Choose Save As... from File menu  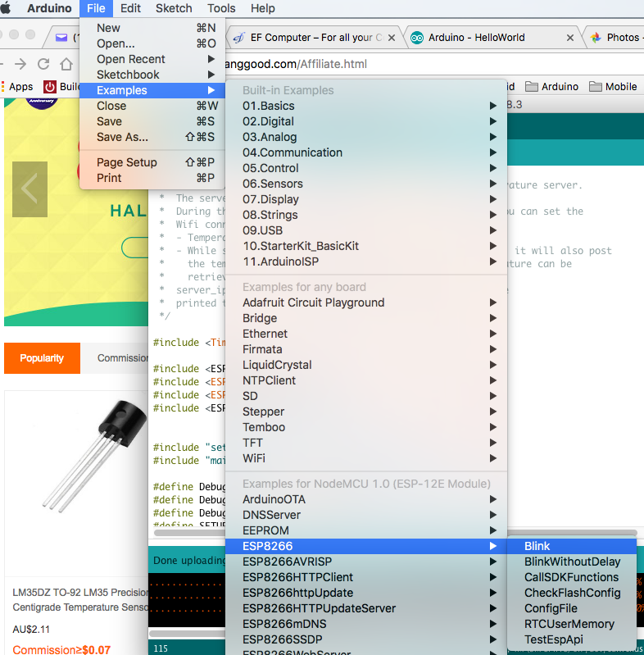(x=152, y=137)
